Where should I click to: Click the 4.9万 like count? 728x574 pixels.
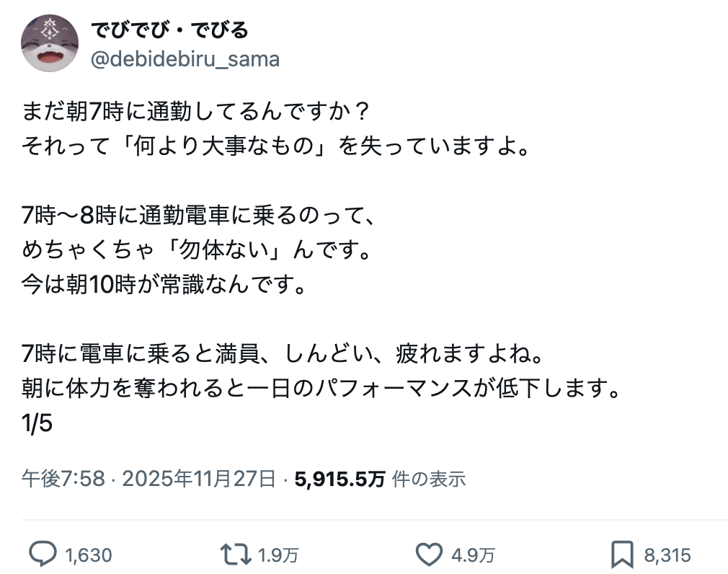pos(473,555)
